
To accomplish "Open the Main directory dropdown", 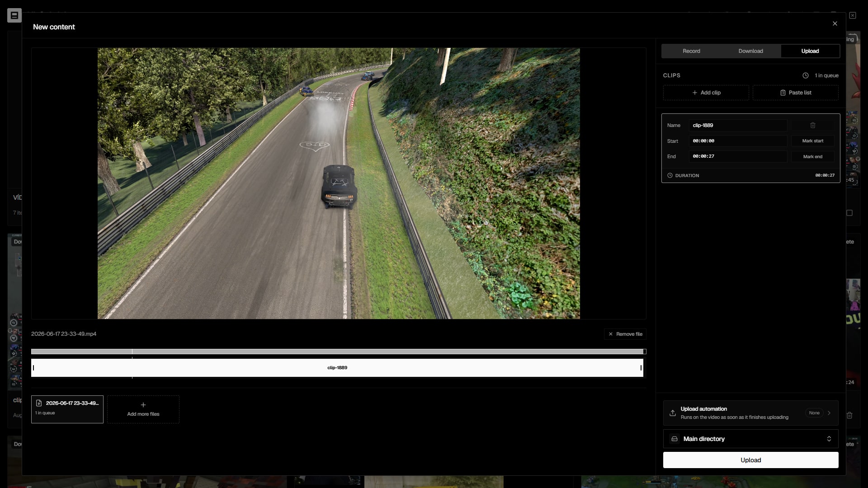I will 750,439.
